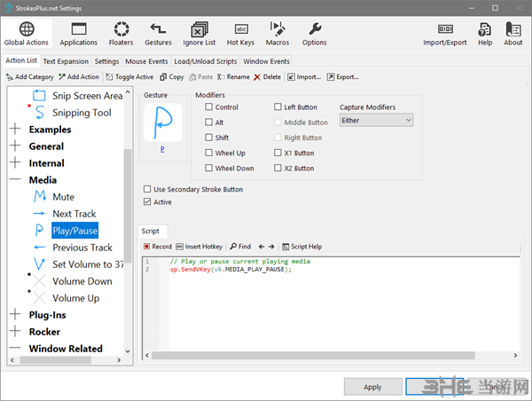
Task: Open the Global Actions section
Action: [27, 34]
